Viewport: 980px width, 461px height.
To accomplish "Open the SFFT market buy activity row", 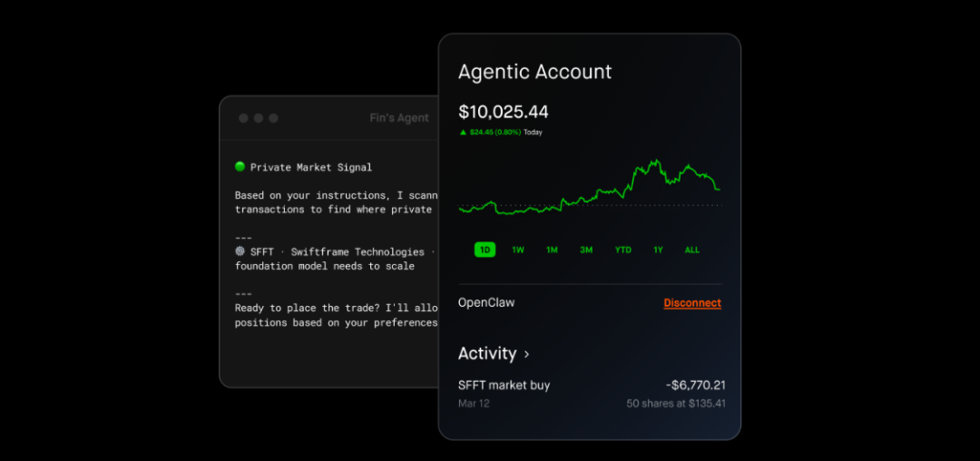I will pos(592,394).
